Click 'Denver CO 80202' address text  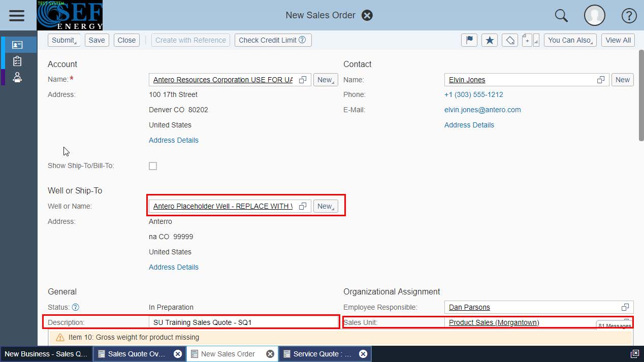[x=178, y=110]
